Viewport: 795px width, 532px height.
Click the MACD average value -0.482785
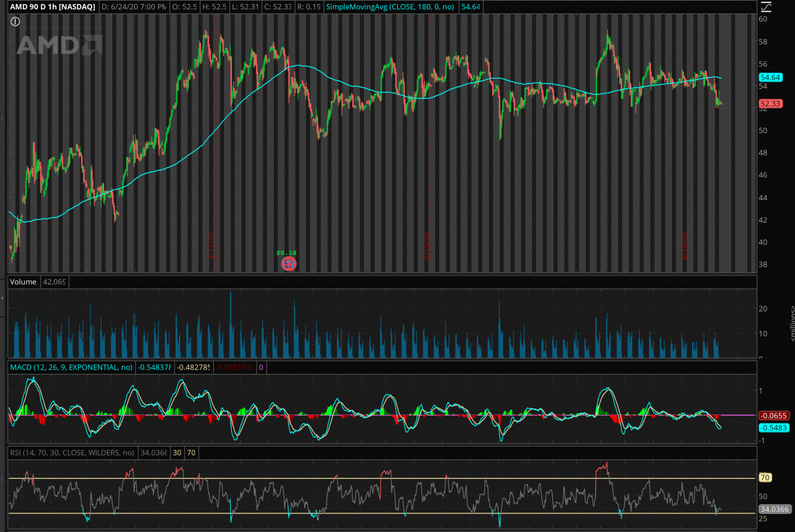[193, 367]
